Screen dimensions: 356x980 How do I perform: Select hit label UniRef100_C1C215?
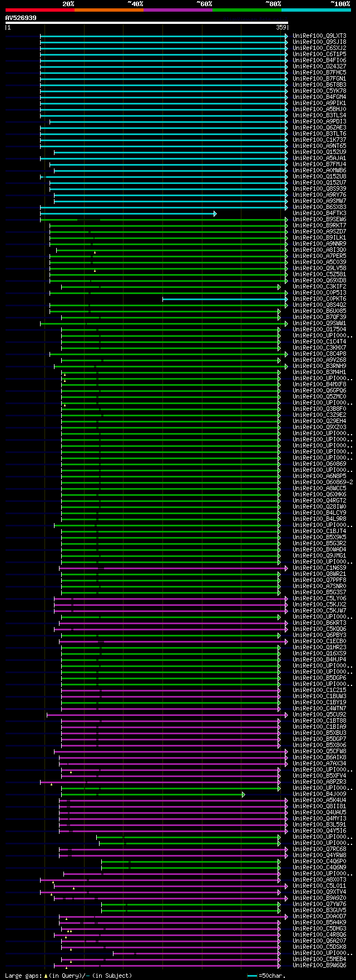point(319,690)
